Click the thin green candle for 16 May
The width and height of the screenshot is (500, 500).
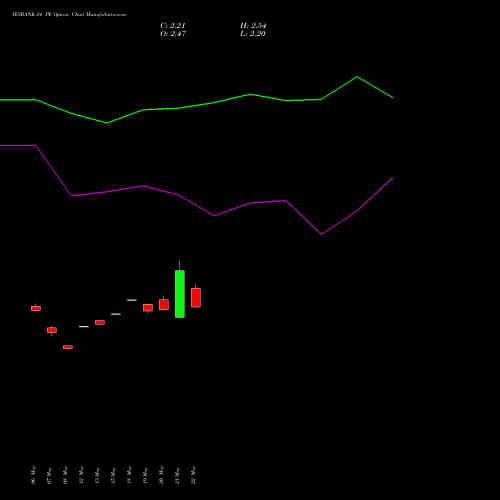[x=132, y=300]
